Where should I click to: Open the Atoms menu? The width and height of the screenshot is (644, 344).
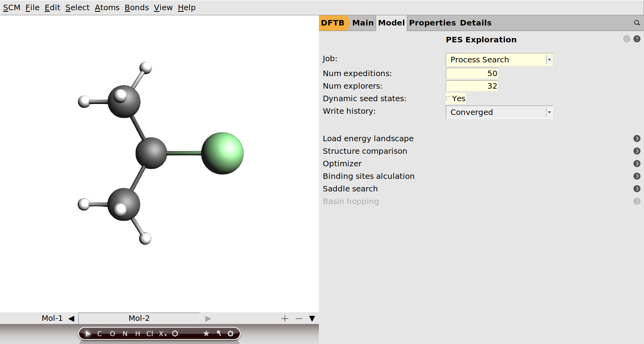107,7
